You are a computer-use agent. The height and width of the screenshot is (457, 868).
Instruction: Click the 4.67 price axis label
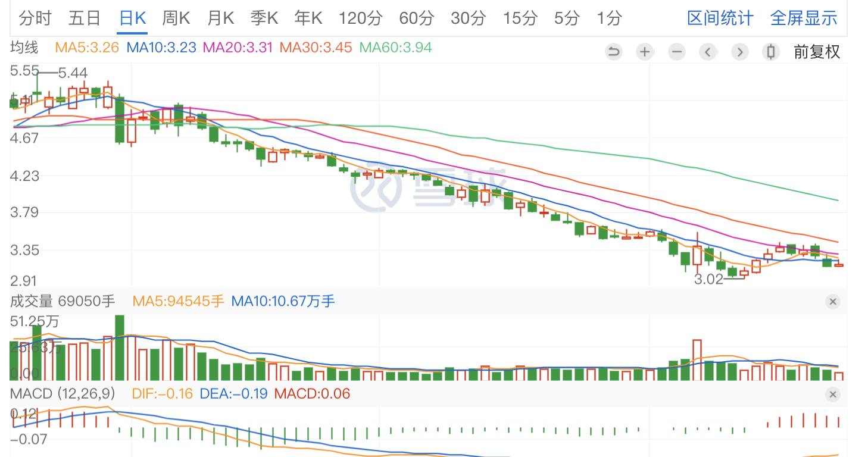(x=24, y=138)
